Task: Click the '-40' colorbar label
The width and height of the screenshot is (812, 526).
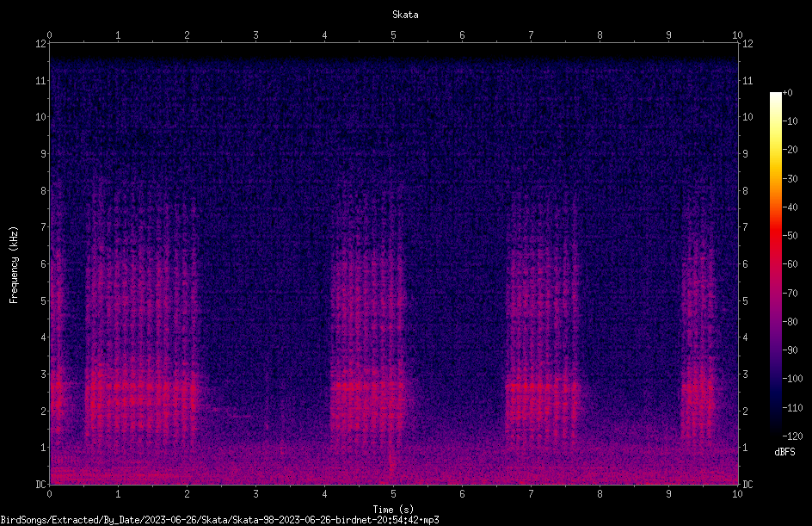Action: [x=790, y=207]
